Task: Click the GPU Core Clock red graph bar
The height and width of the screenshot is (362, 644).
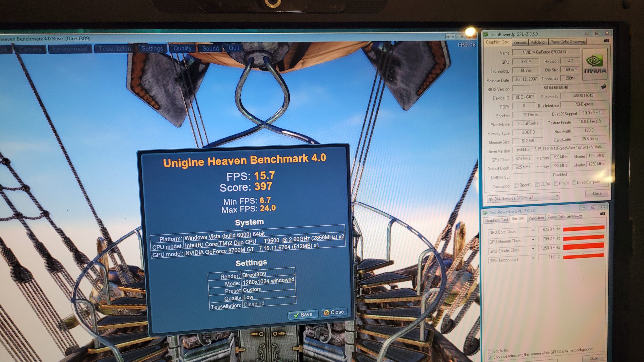Action: (583, 228)
